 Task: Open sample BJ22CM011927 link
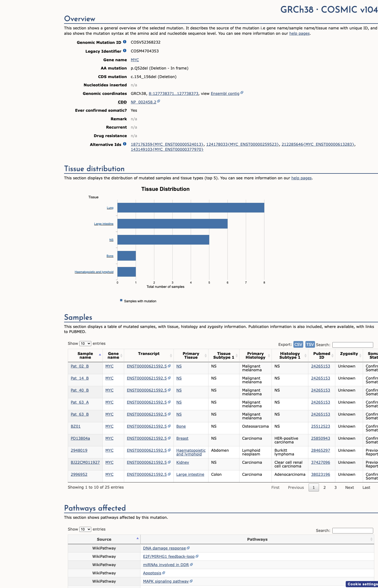point(85,462)
